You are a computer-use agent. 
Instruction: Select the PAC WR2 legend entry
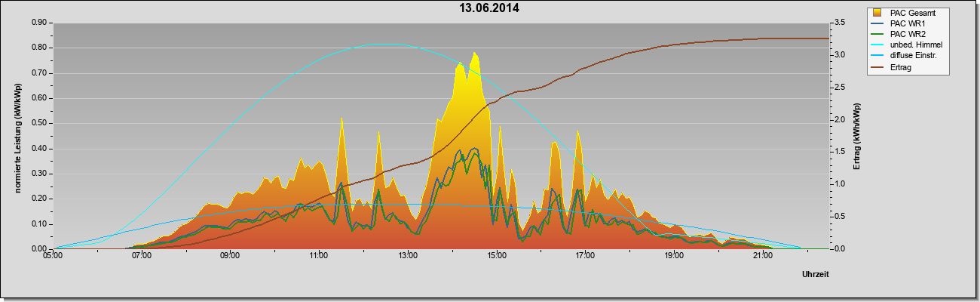click(908, 34)
